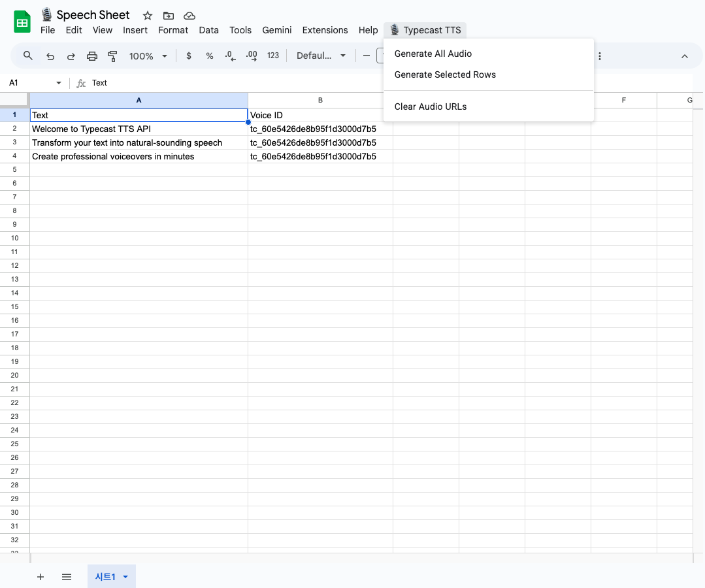Open the Insert menu
Image resolution: width=705 pixels, height=588 pixels.
click(x=135, y=30)
